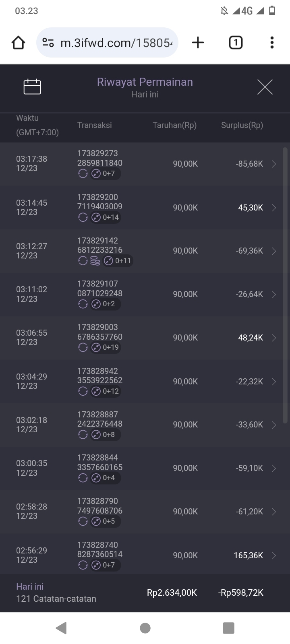290x644 pixels.
Task: Click the 0+19 badge in 03:06:55 row
Action: [106, 347]
